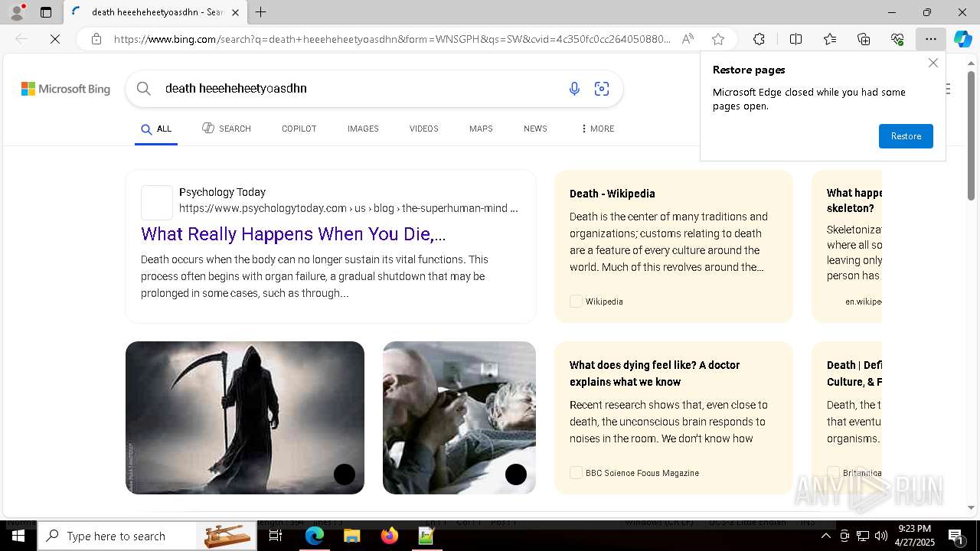Image resolution: width=980 pixels, height=551 pixels.
Task: Go to Microsoft Bing home logo
Action: (x=66, y=89)
